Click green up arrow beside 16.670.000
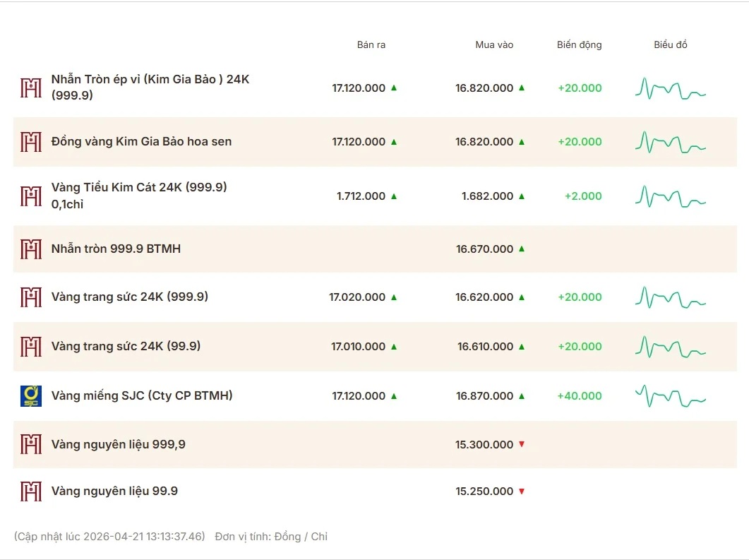The height and width of the screenshot is (560, 749). pyautogui.click(x=522, y=249)
